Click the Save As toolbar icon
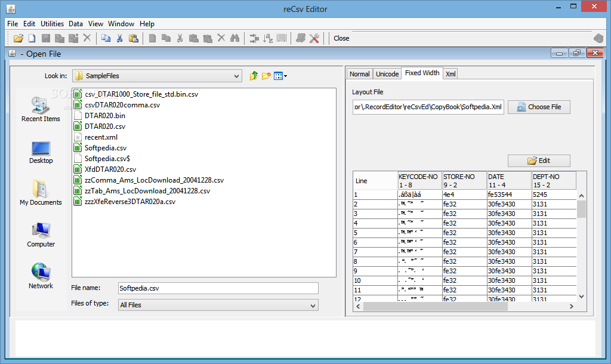611x364 pixels. click(x=60, y=38)
